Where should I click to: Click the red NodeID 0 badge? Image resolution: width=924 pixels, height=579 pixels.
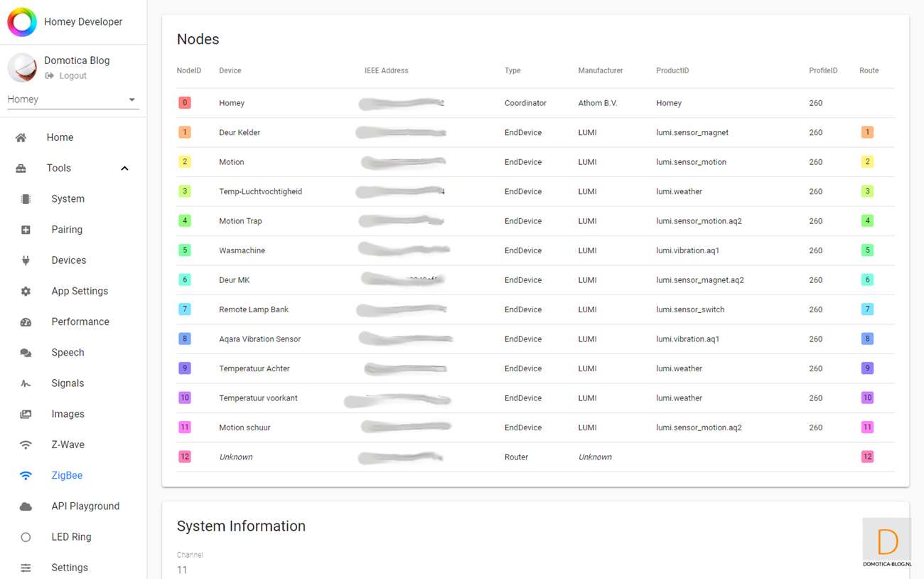point(185,103)
